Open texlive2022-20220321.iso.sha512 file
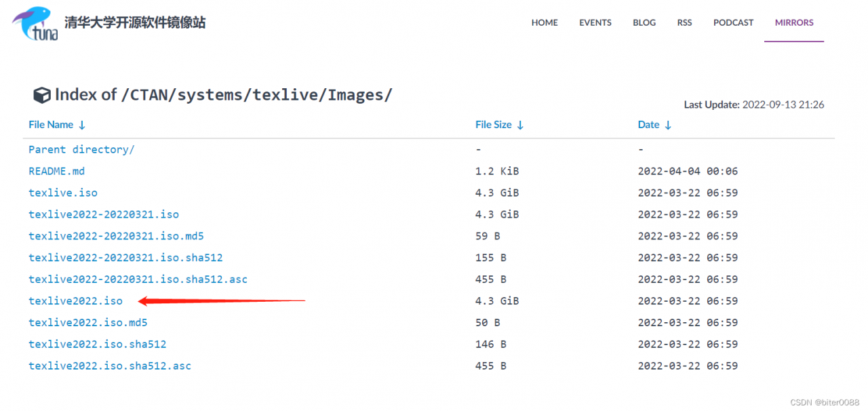The height and width of the screenshot is (411, 868). click(x=125, y=258)
